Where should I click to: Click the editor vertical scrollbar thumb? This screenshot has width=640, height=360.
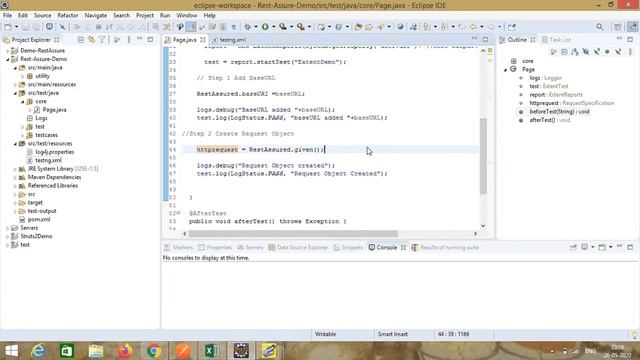(483, 156)
